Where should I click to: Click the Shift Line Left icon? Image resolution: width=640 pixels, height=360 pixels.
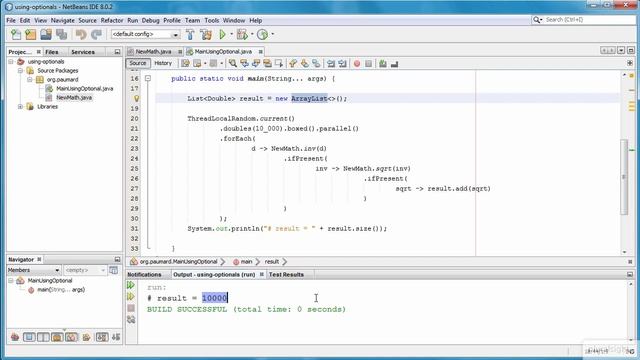(x=331, y=64)
